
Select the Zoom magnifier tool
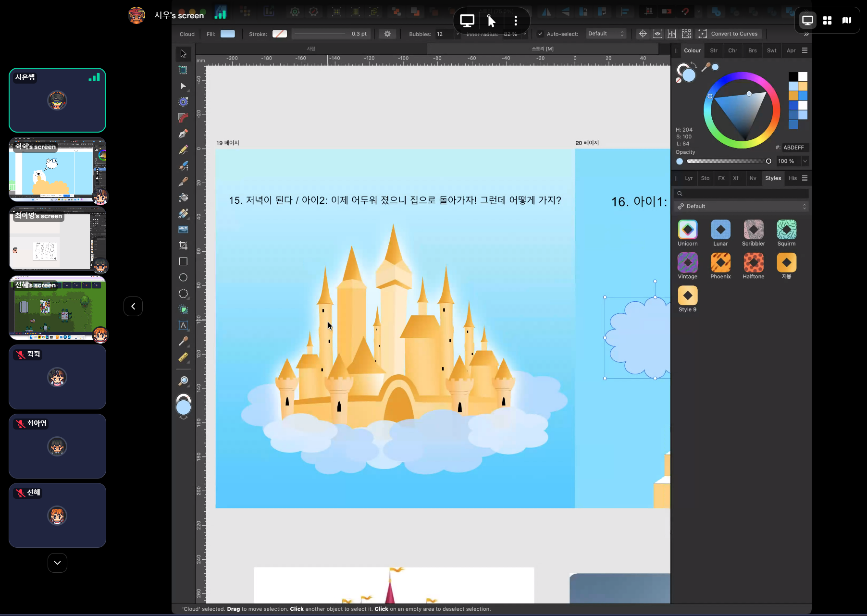tap(183, 381)
